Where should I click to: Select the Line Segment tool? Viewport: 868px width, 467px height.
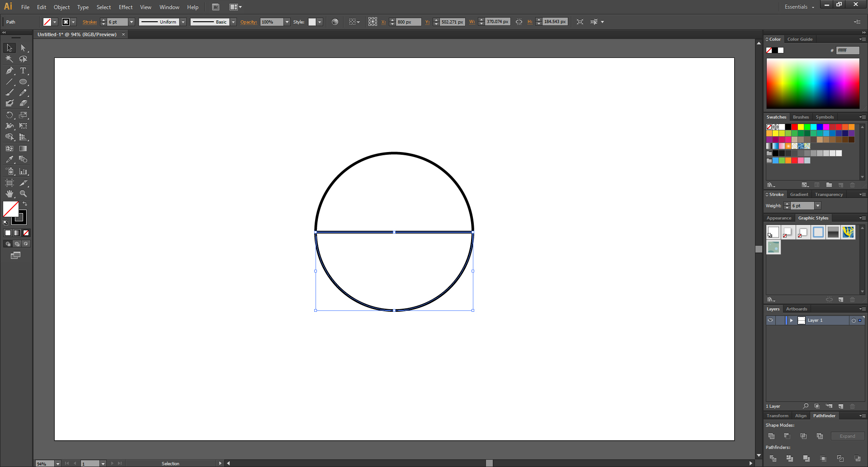(x=9, y=82)
